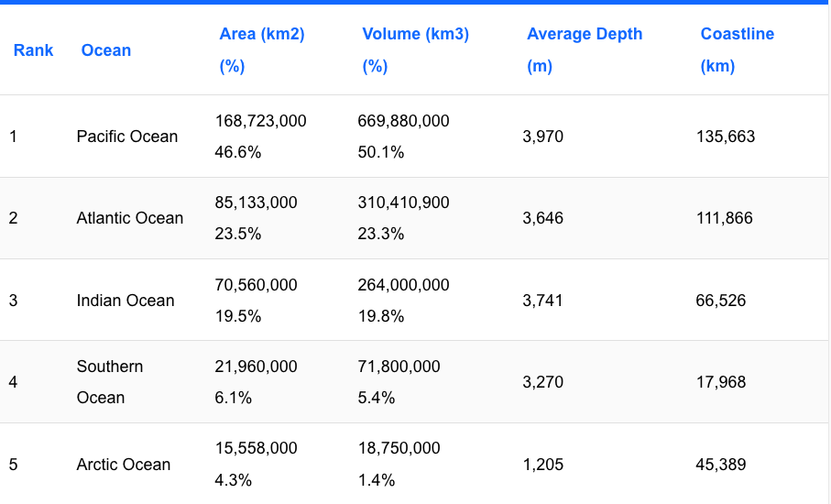831x504 pixels.
Task: Sort by Average Depth header
Action: pos(585,35)
